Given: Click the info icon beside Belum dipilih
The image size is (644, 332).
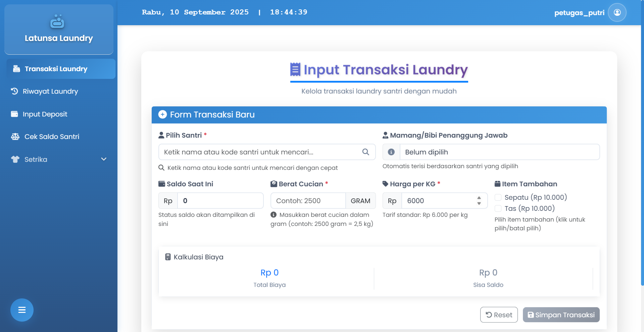Looking at the screenshot, I should (391, 152).
